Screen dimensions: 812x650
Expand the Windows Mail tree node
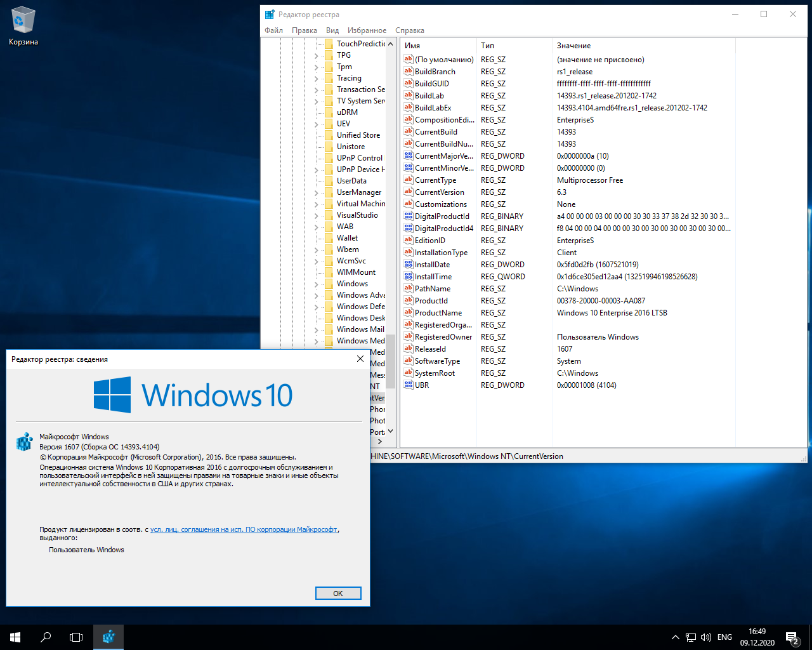[x=317, y=329]
